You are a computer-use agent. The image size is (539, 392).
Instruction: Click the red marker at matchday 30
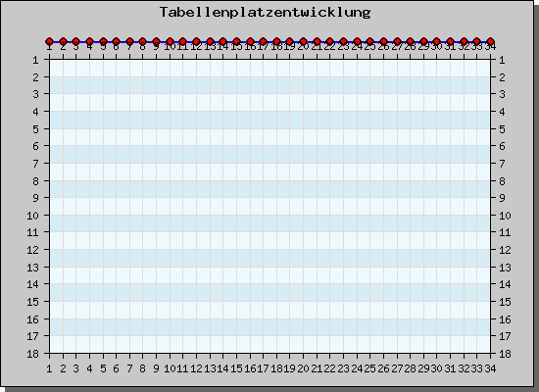coord(436,42)
